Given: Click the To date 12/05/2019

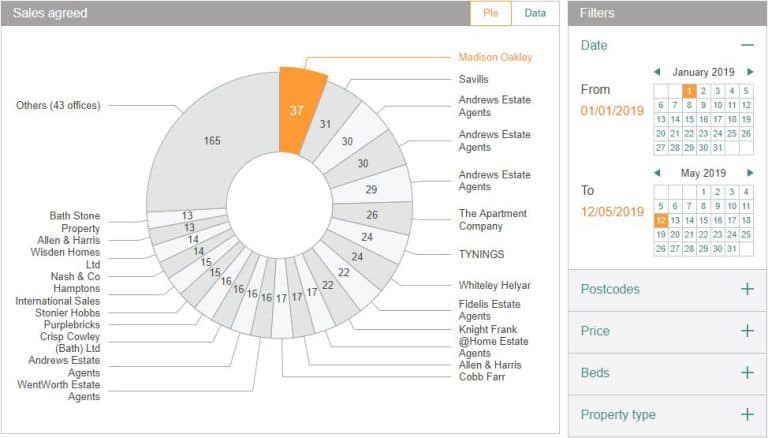Looking at the screenshot, I should 612,212.
